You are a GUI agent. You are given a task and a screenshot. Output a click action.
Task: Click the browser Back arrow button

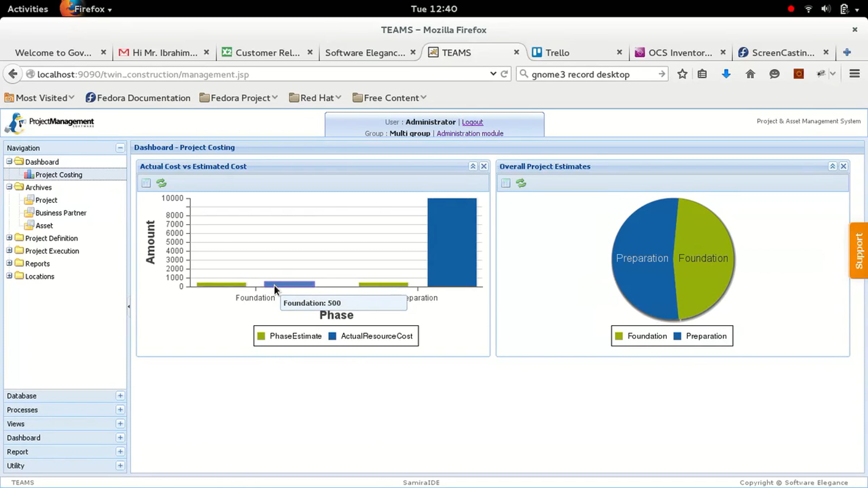pos(13,74)
